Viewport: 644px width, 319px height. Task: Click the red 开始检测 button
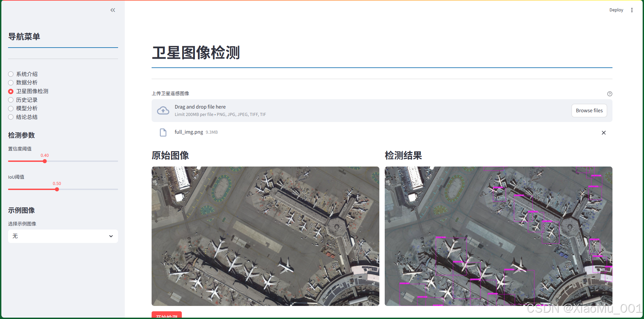pyautogui.click(x=167, y=315)
